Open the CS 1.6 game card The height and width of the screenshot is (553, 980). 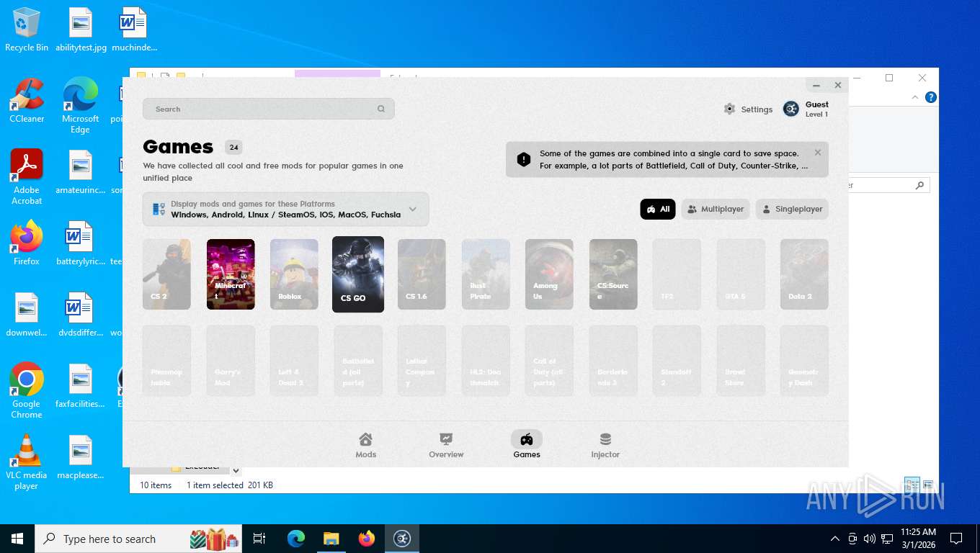(x=422, y=274)
